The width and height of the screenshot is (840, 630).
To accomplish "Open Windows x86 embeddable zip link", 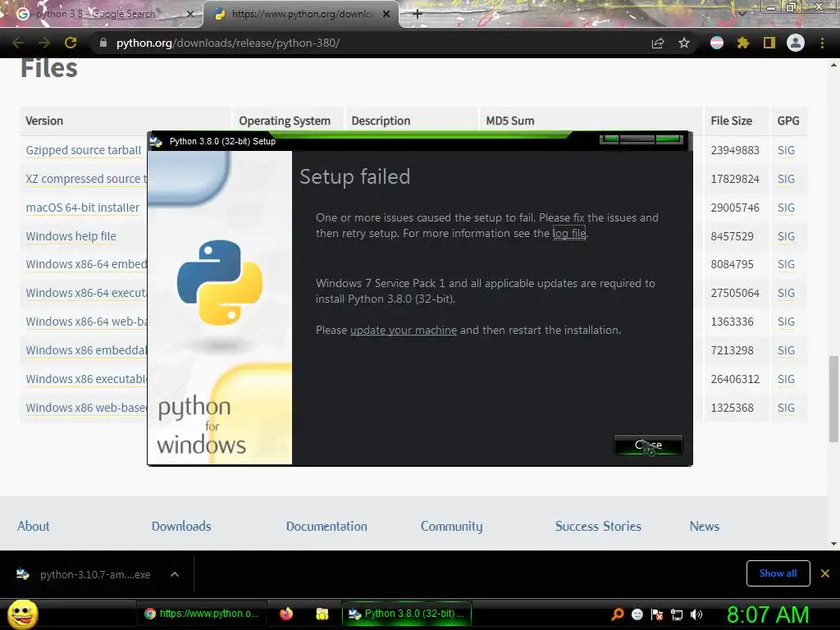I will [85, 350].
